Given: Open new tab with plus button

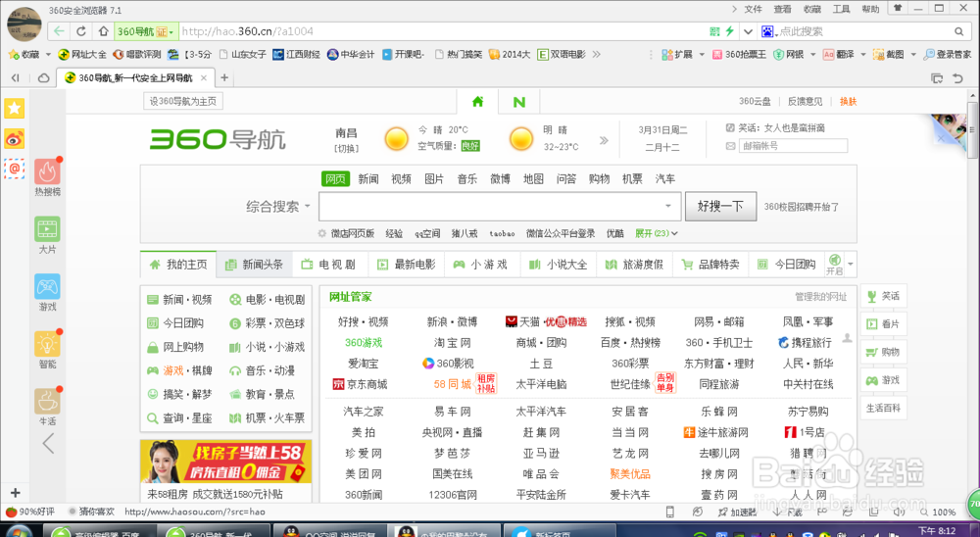Looking at the screenshot, I should 224,77.
